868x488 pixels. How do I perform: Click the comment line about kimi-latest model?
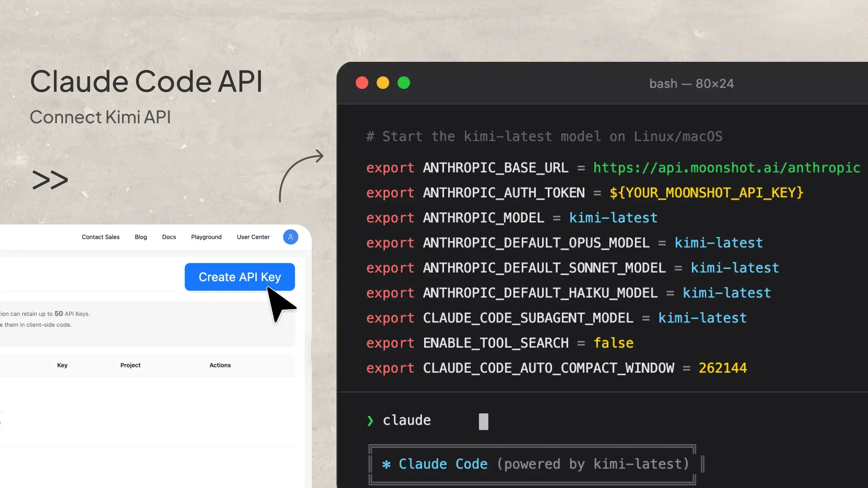tap(544, 136)
